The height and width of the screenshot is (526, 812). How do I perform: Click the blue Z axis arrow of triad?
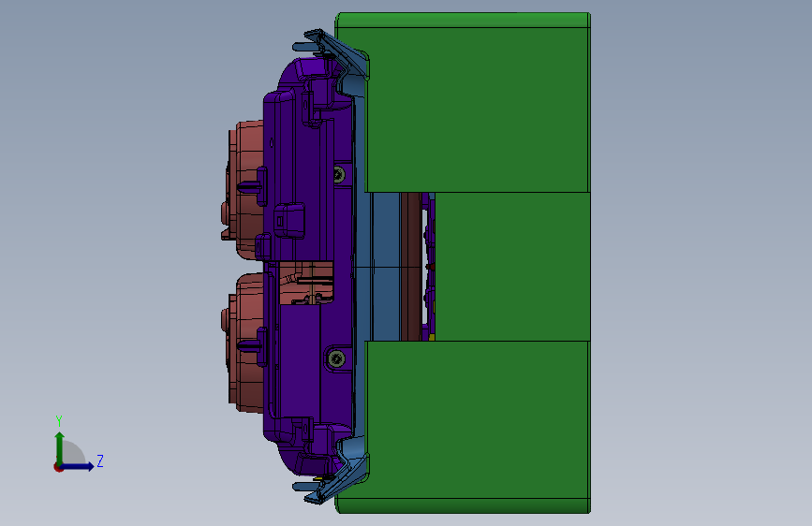point(79,466)
